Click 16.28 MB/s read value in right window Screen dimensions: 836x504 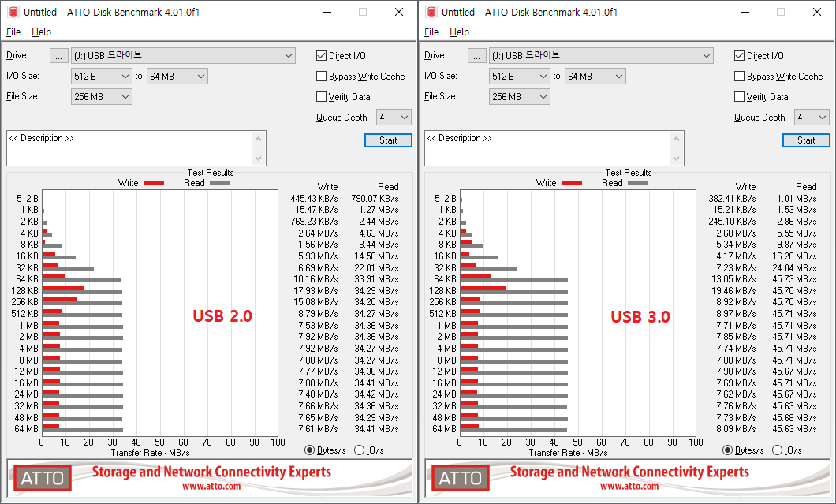pos(794,256)
